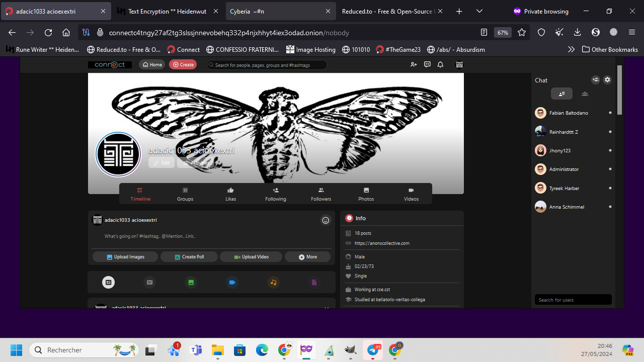Filter timeline by files icon
This screenshot has width=644, height=362.
point(314,283)
